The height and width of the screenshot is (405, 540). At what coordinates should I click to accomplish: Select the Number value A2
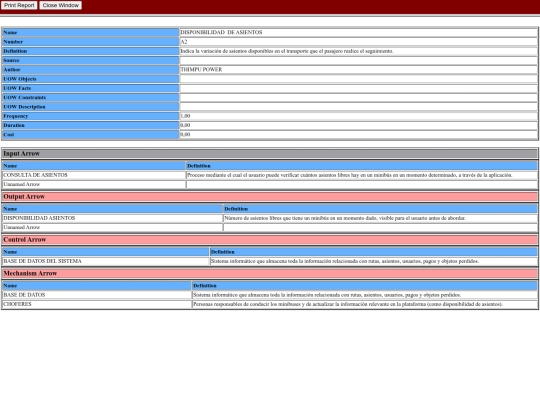(184, 42)
